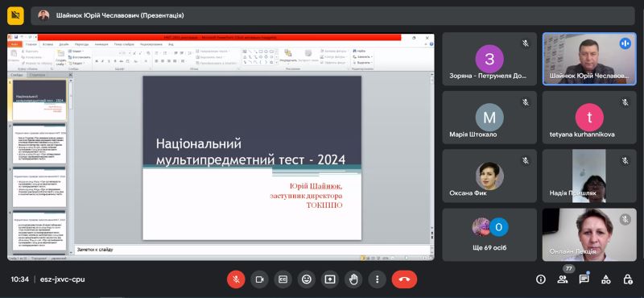Select the Зоряна - Петрунеля participant tile
Image resolution: width=644 pixels, height=298 pixels.
489,59
